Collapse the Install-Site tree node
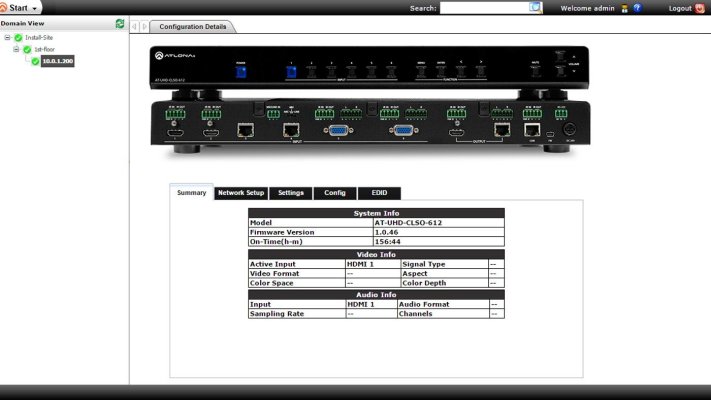This screenshot has height=400, width=711. (8, 37)
